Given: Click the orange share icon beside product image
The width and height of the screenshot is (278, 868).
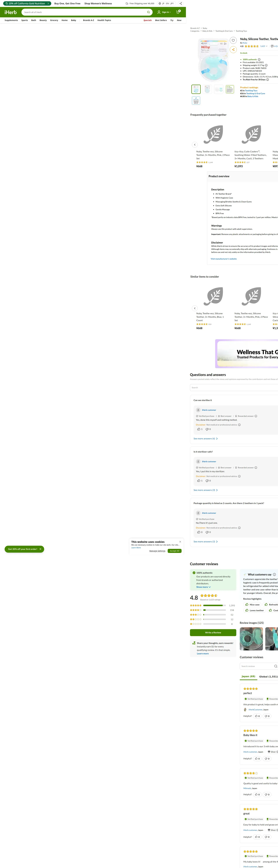Looking at the screenshot, I should point(233,49).
